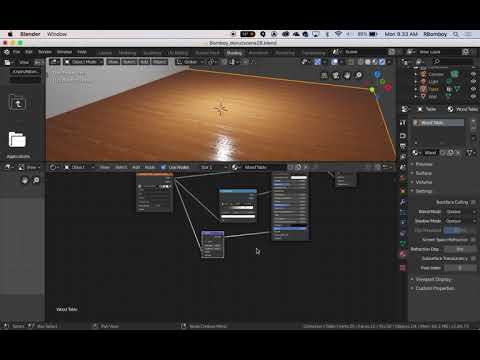Toggle snapping magnet icon in viewport header
This screenshot has height=360, width=480.
point(224,62)
